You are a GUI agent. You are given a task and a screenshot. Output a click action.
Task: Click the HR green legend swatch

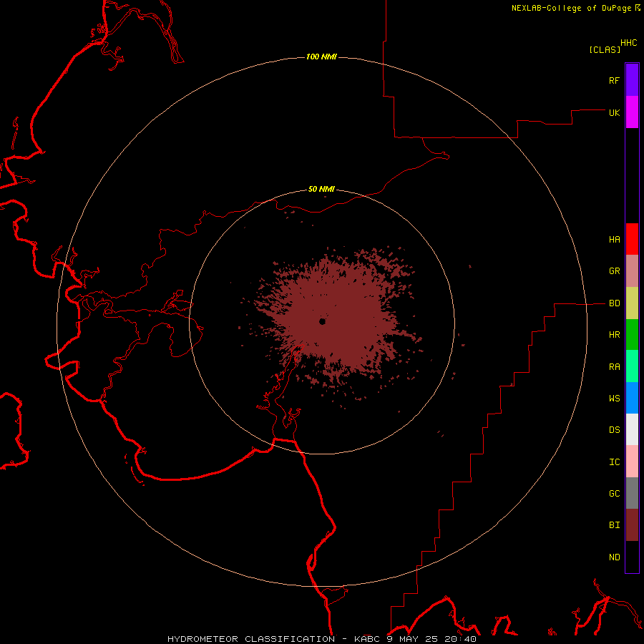pyautogui.click(x=632, y=335)
